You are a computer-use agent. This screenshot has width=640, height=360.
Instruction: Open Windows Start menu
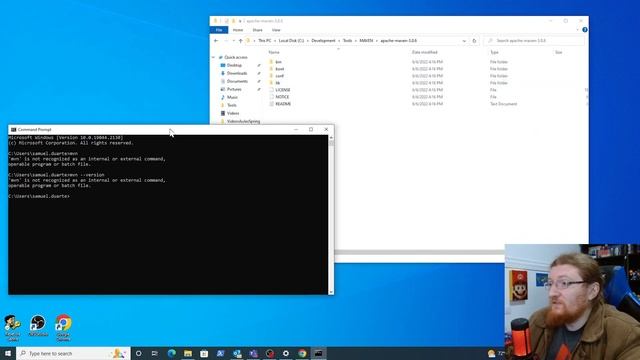tap(8, 353)
